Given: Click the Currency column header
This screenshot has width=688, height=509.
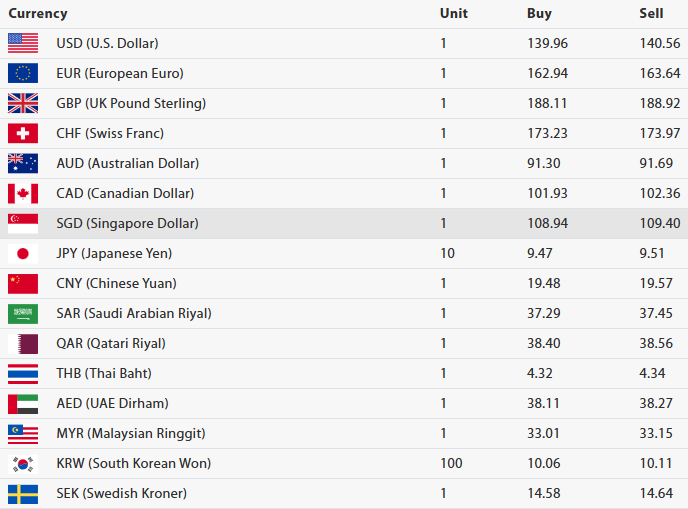Looking at the screenshot, I should [38, 14].
